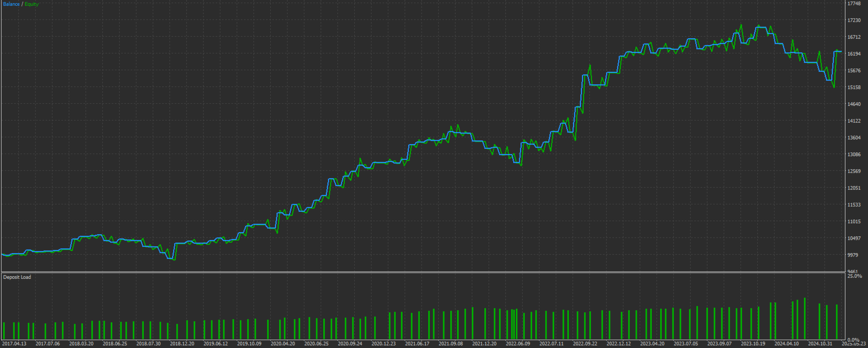Click the 2022.07.11 date label
Image resolution: width=868 pixels, height=348 pixels.
click(552, 344)
